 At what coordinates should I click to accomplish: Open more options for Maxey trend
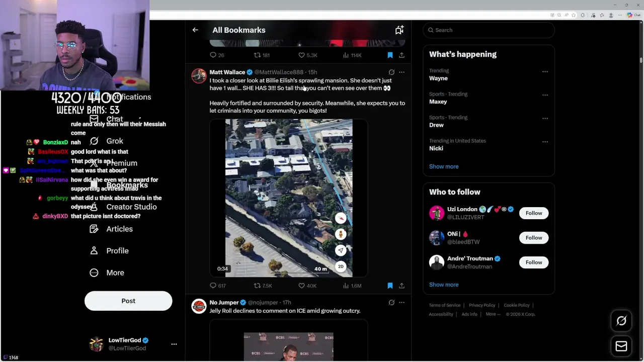[x=545, y=95]
